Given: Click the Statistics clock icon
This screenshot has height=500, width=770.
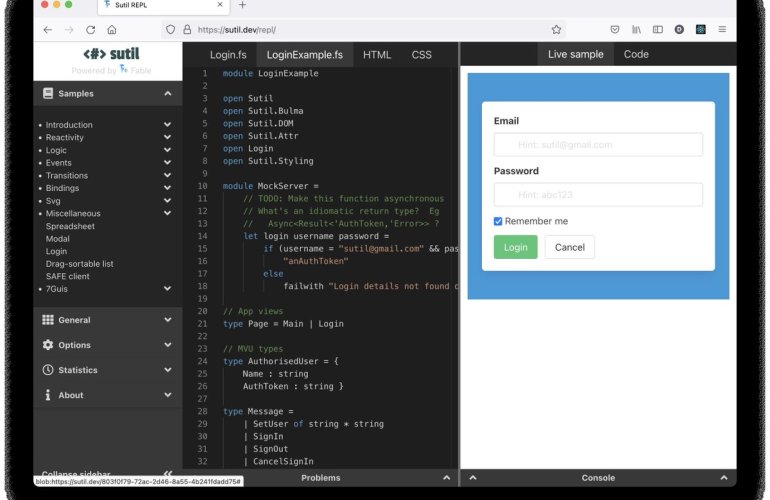Looking at the screenshot, I should pos(48,370).
